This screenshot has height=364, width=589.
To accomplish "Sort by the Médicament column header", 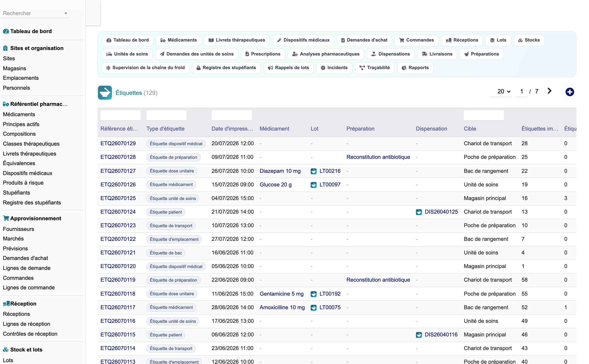I will 274,129.
